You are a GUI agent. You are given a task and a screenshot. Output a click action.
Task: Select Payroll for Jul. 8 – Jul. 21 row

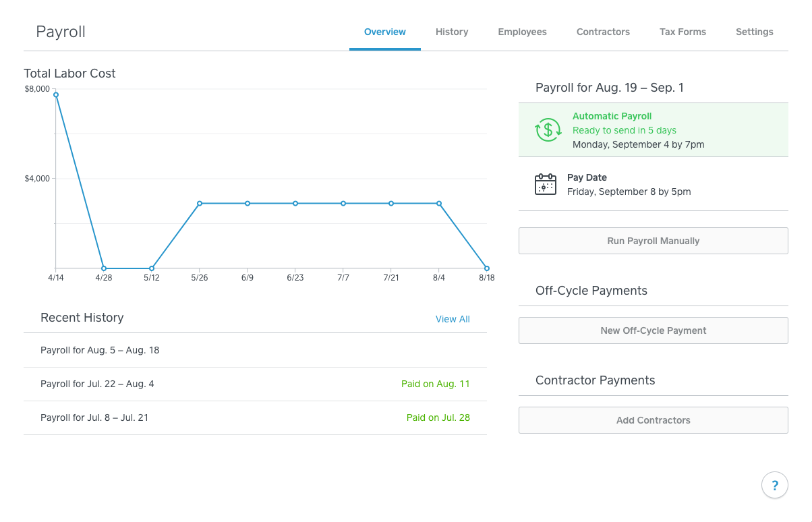(255, 417)
